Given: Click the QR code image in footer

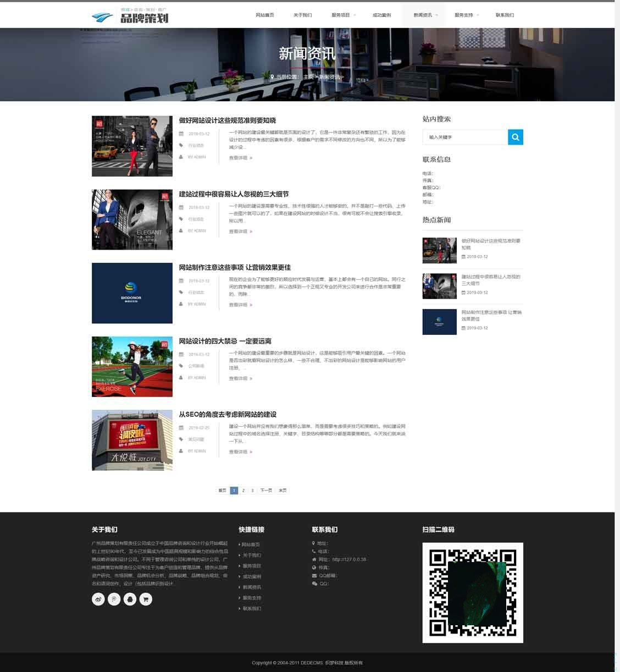Looking at the screenshot, I should coord(472,592).
